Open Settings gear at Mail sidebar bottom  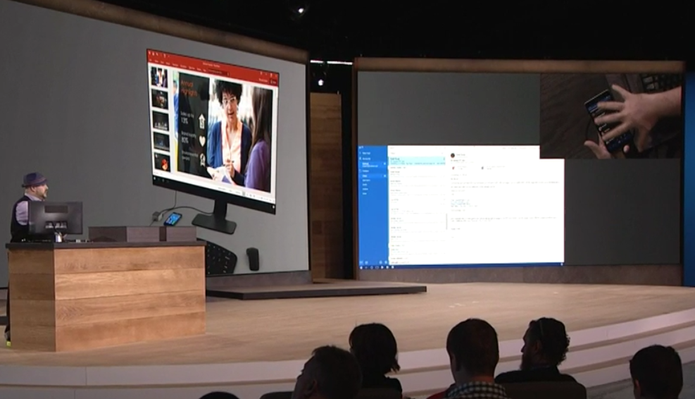click(385, 262)
